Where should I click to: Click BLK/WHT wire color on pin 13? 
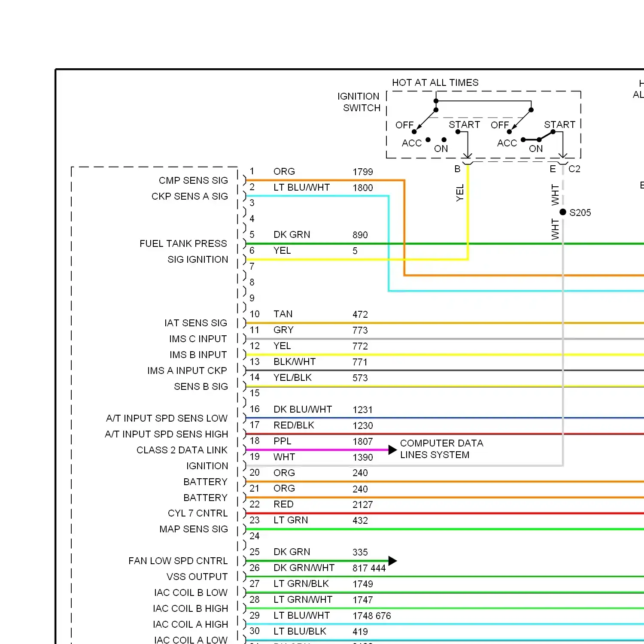point(295,361)
